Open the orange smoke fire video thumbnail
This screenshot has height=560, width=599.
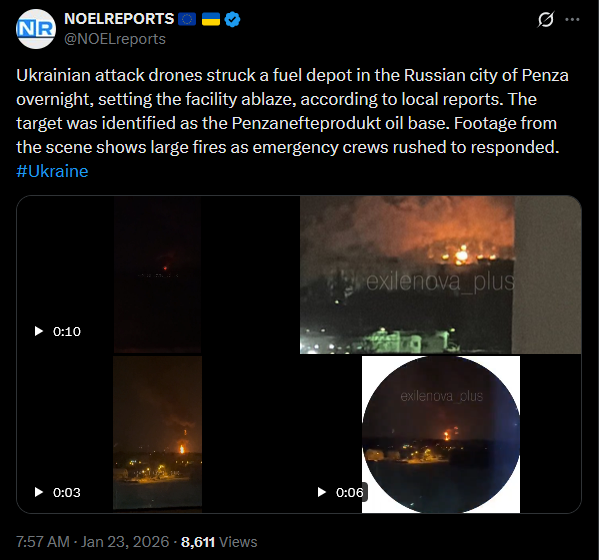pos(440,275)
